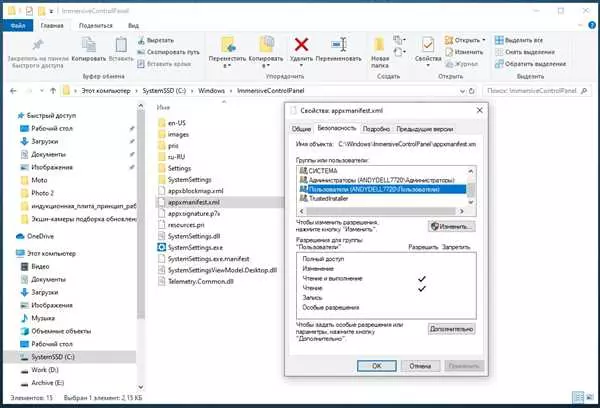Open recent locations dropdown arrow
Viewport: 600px width, 408px height.
coord(41,91)
